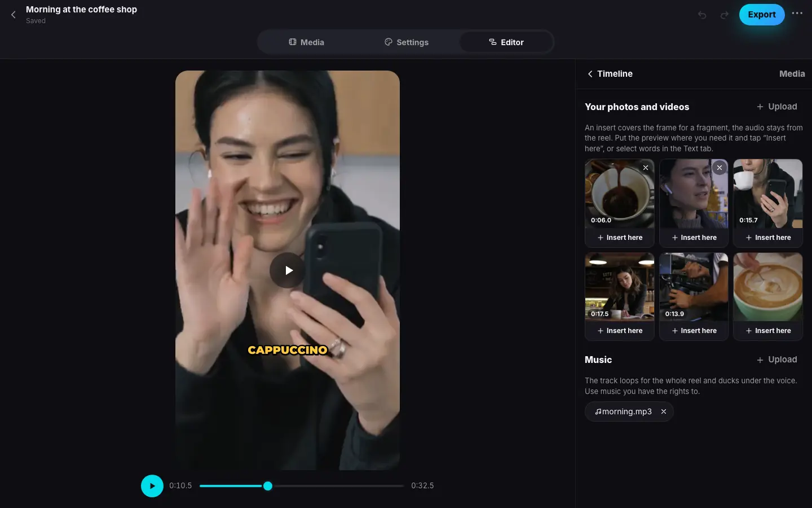Select the woman with earbud thumbnail
The width and height of the screenshot is (812, 508).
[x=694, y=194]
